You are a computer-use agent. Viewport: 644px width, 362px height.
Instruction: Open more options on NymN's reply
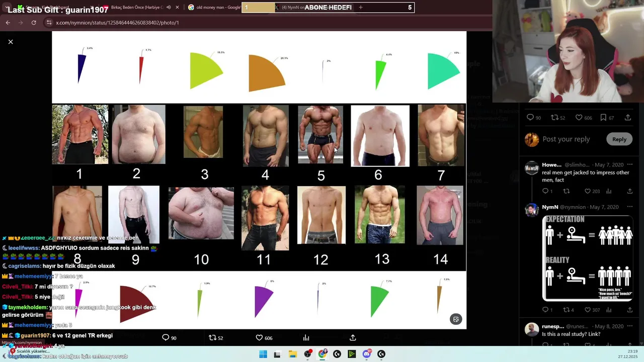629,207
